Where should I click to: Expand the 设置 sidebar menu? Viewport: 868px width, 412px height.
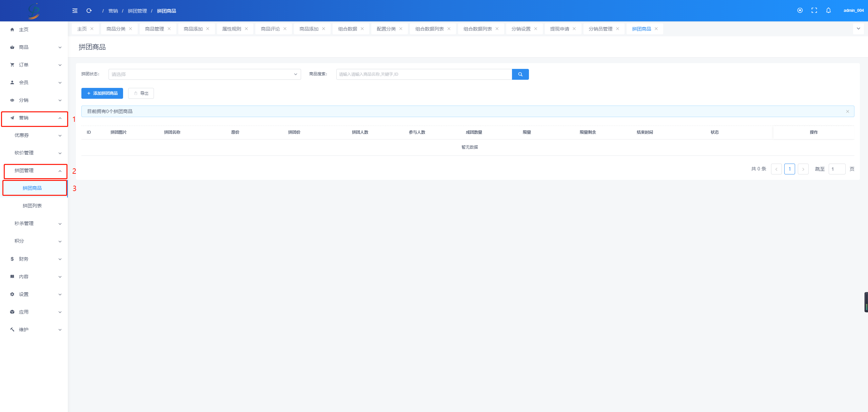pyautogui.click(x=34, y=294)
